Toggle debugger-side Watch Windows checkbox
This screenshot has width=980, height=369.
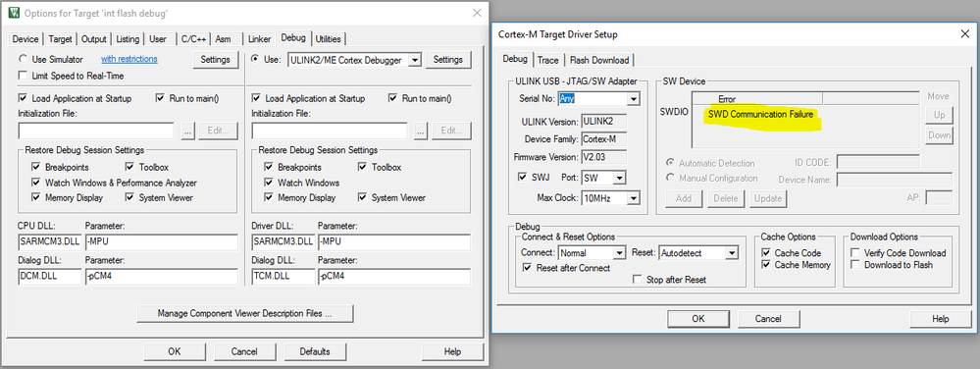pos(268,183)
